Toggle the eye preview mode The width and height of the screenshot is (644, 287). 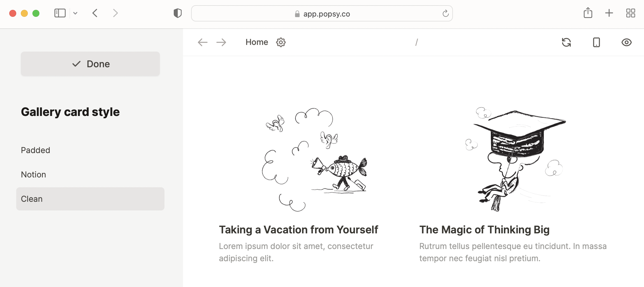626,42
